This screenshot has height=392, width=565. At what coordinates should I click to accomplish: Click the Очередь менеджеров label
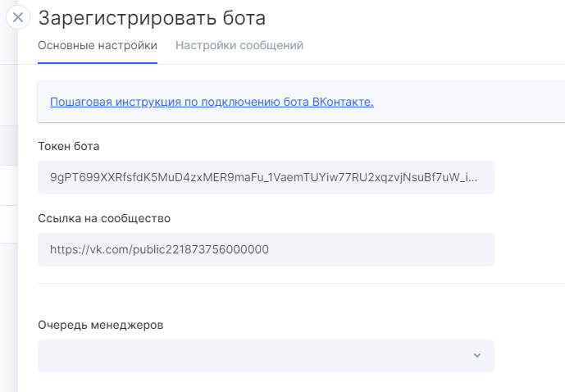[101, 325]
